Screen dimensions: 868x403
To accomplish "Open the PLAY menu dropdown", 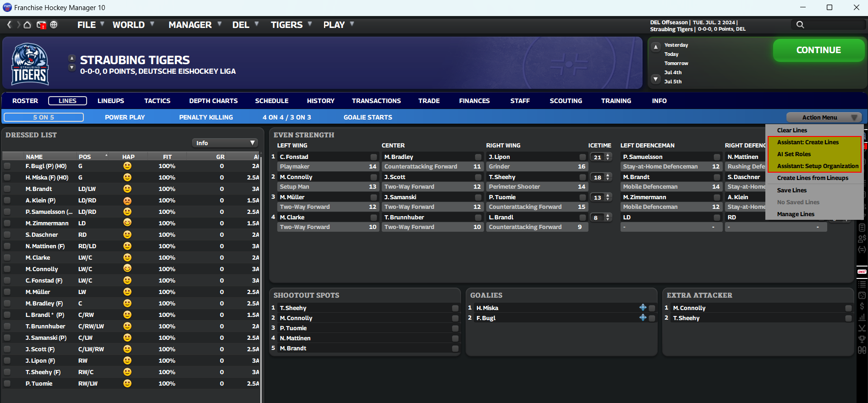I will point(339,25).
